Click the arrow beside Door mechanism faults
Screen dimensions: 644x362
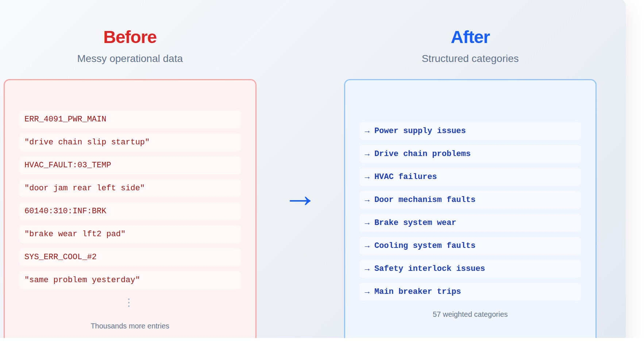coord(367,200)
